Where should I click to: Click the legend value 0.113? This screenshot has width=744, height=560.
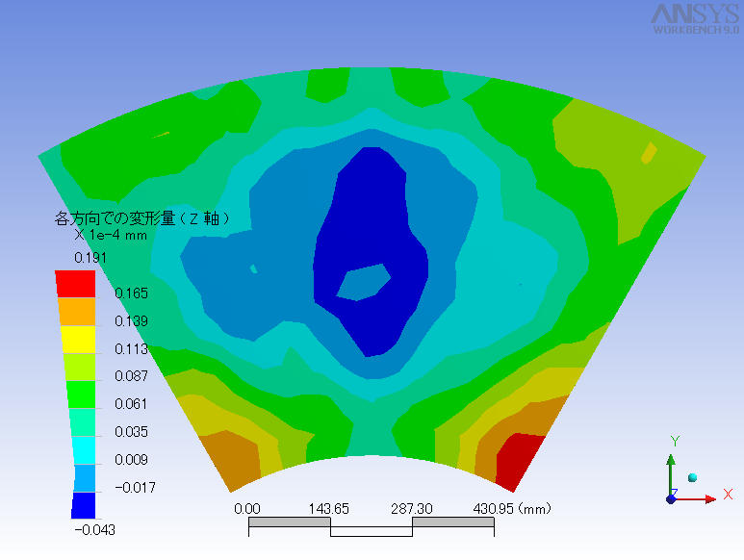coord(132,349)
